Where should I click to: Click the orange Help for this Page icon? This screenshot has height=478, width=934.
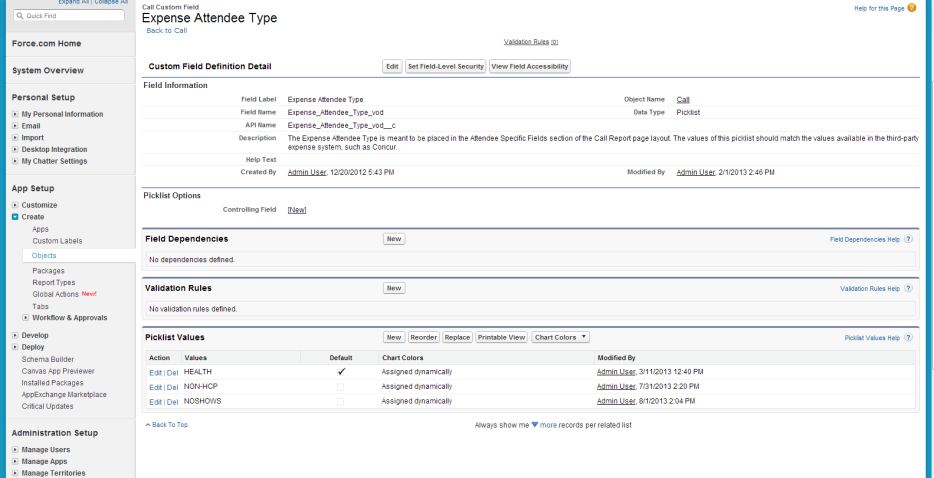(911, 8)
